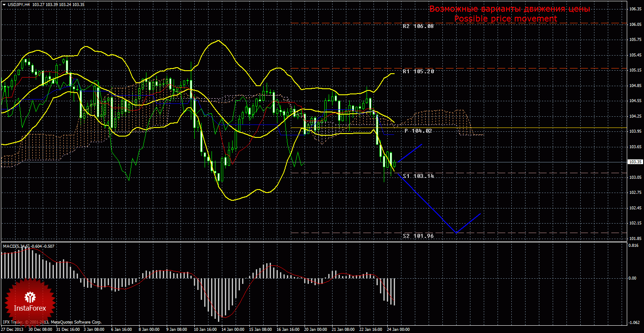Click the 0.816 value on MACD scale
Image resolution: width=644 pixels, height=333 pixels.
634,245
